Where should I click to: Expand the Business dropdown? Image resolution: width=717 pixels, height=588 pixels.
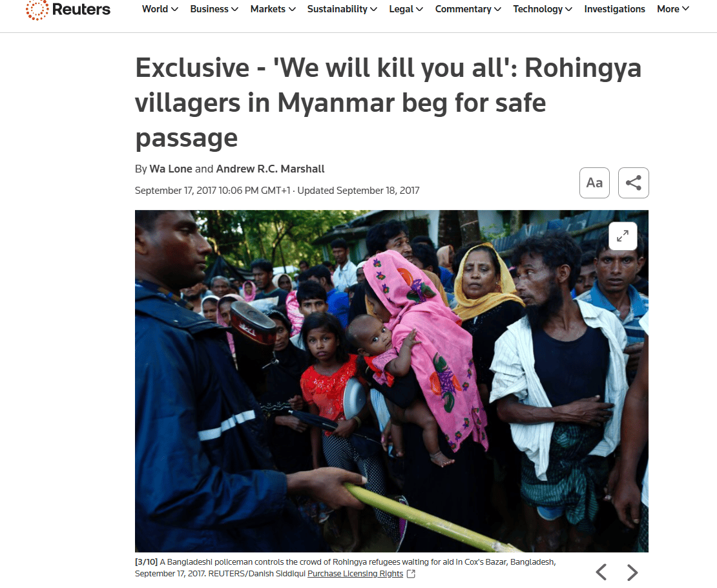point(214,9)
